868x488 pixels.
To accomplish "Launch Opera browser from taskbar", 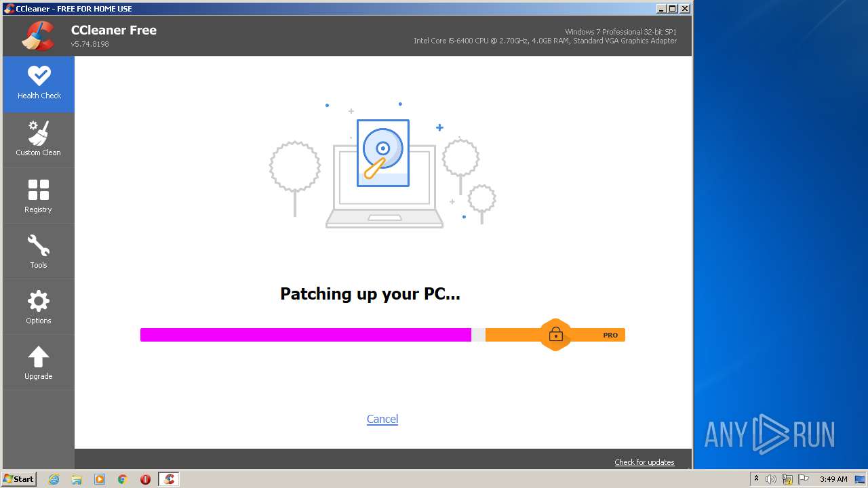I will pos(145,479).
